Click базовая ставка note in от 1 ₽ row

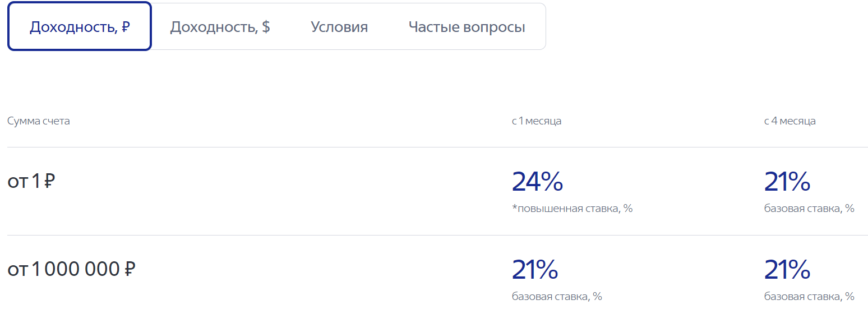(809, 209)
